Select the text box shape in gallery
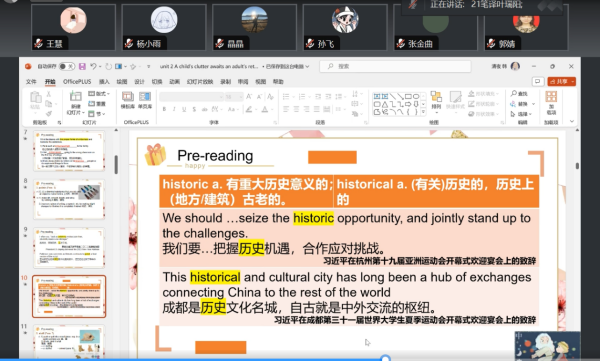This screenshot has width=600, height=361. (x=377, y=96)
